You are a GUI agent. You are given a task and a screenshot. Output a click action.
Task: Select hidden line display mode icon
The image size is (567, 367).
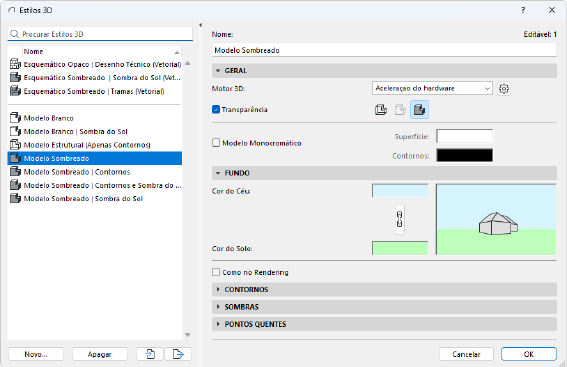point(400,110)
